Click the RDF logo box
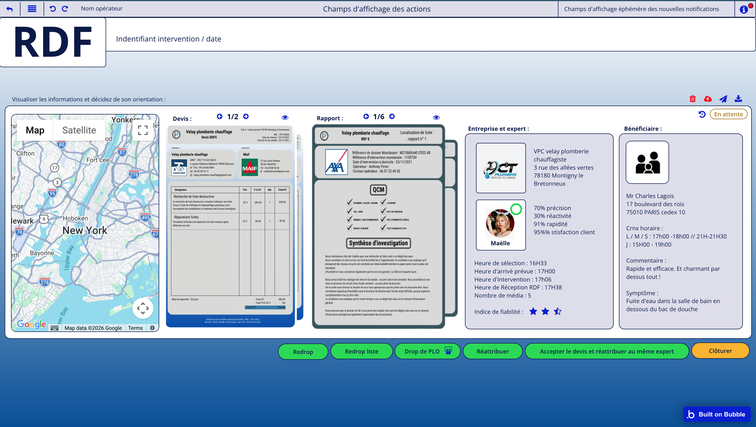The width and height of the screenshot is (756, 427). [53, 42]
